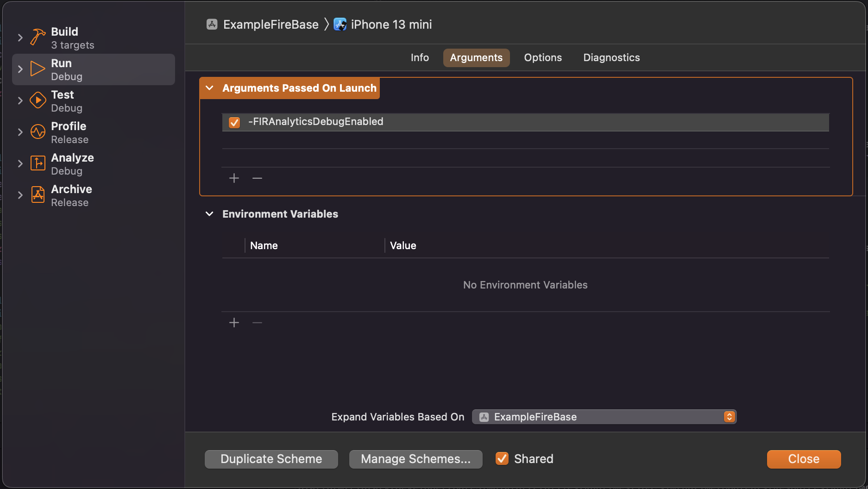The width and height of the screenshot is (868, 489).
Task: Expand the Archive action chevron
Action: [x=20, y=195]
